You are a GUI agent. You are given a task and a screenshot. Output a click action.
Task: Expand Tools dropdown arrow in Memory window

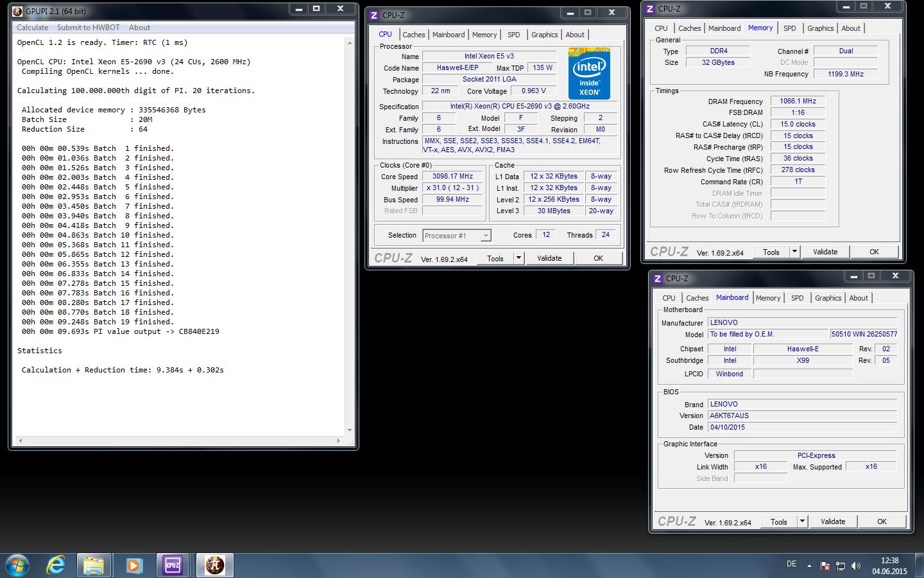coord(794,252)
